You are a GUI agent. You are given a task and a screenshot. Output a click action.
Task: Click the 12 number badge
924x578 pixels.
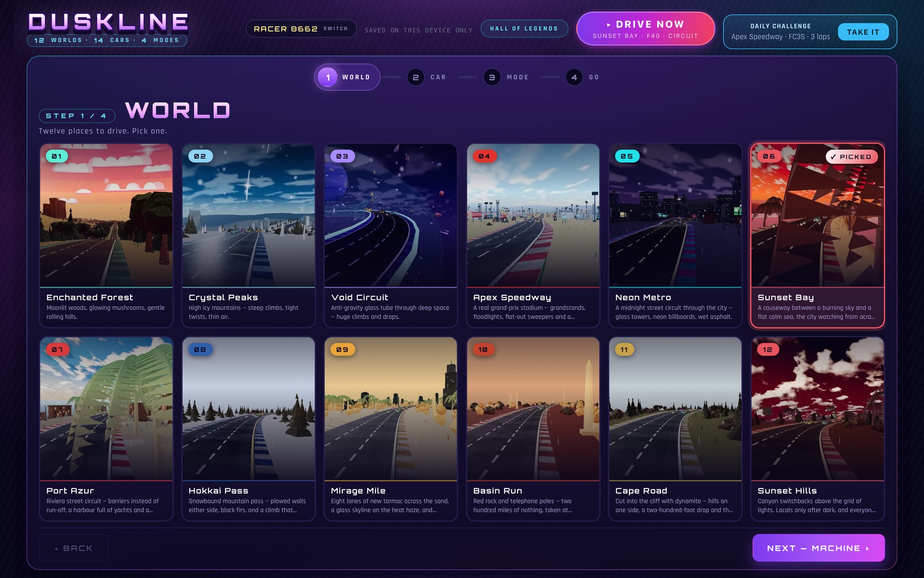(768, 349)
